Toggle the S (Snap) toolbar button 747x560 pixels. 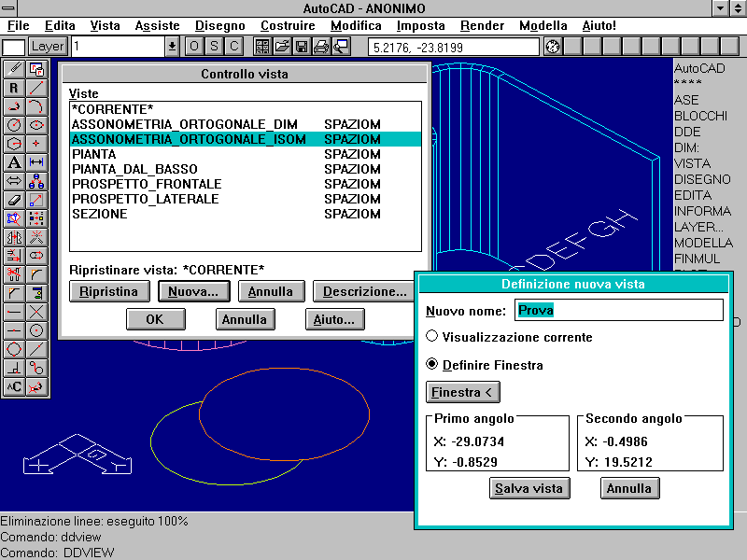click(214, 47)
